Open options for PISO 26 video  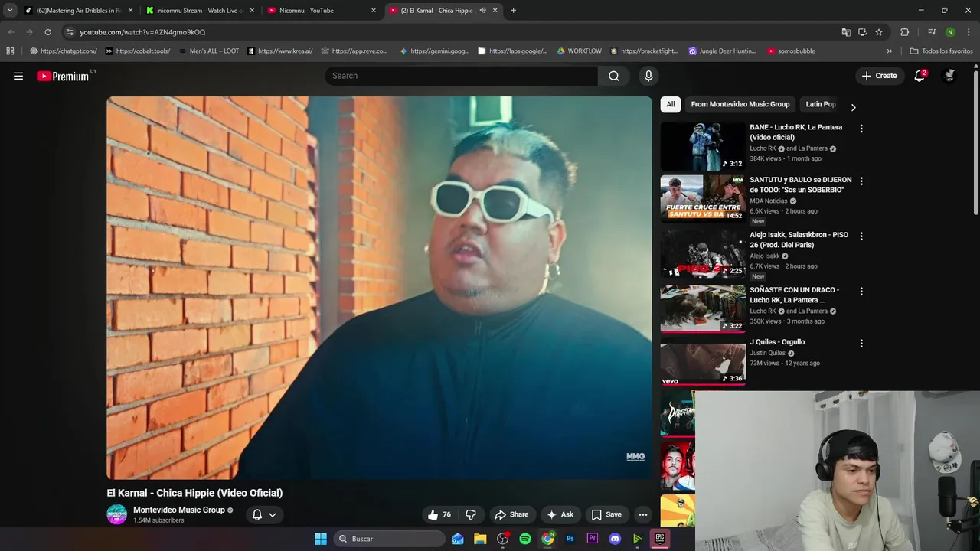(861, 236)
